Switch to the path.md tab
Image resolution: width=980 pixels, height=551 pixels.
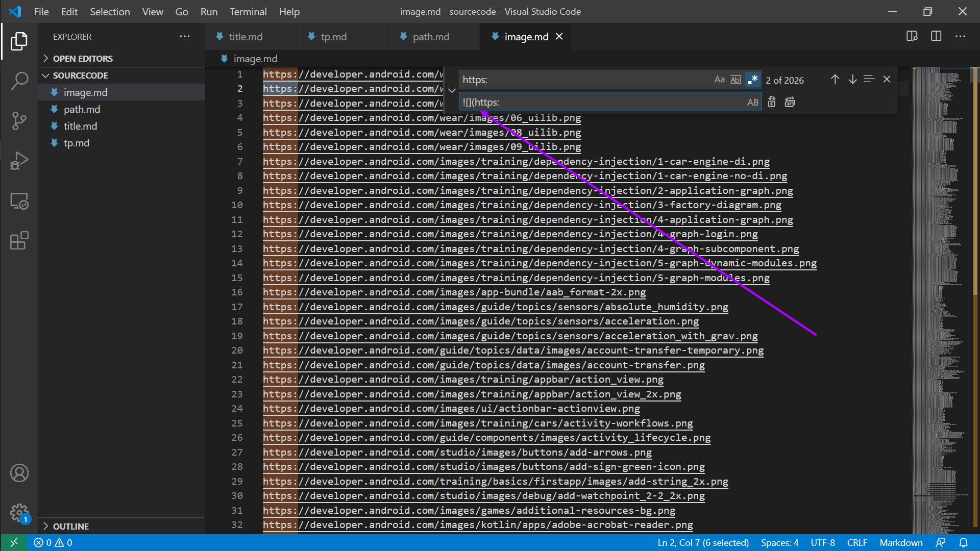[x=431, y=37]
